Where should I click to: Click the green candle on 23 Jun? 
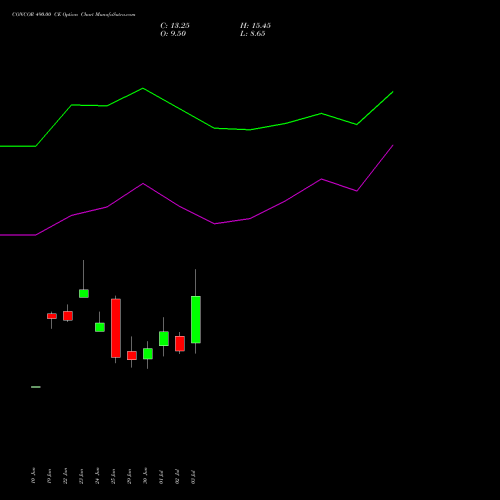click(84, 294)
